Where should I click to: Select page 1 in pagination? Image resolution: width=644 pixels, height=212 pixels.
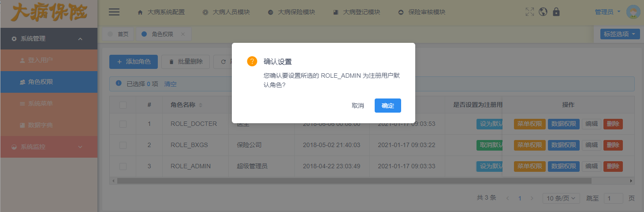pyautogui.click(x=520, y=198)
